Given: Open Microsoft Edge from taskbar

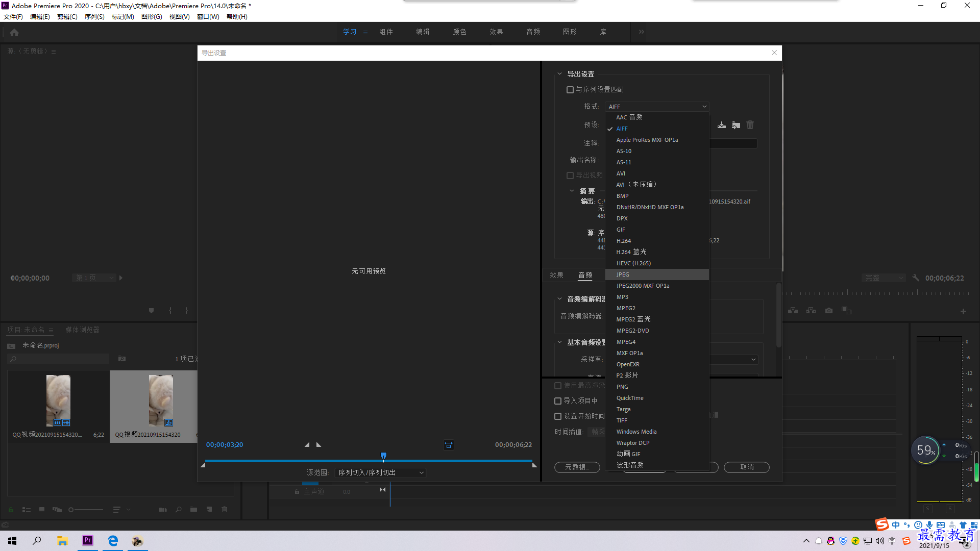Looking at the screenshot, I should point(113,540).
